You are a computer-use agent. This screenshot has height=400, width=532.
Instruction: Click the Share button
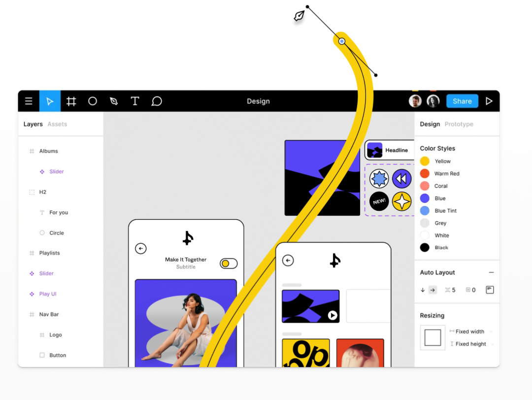point(462,101)
